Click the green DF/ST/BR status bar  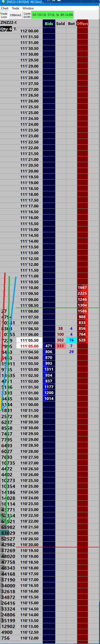(53, 15)
